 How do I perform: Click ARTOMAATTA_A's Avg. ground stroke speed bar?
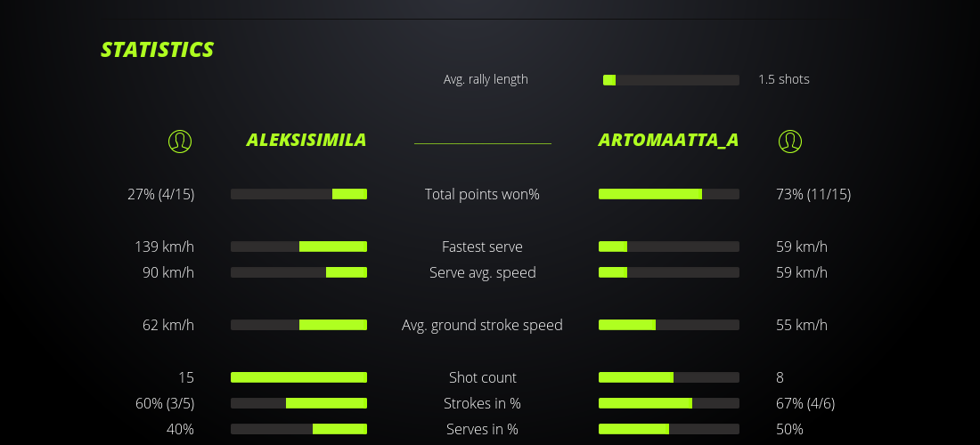(x=668, y=325)
